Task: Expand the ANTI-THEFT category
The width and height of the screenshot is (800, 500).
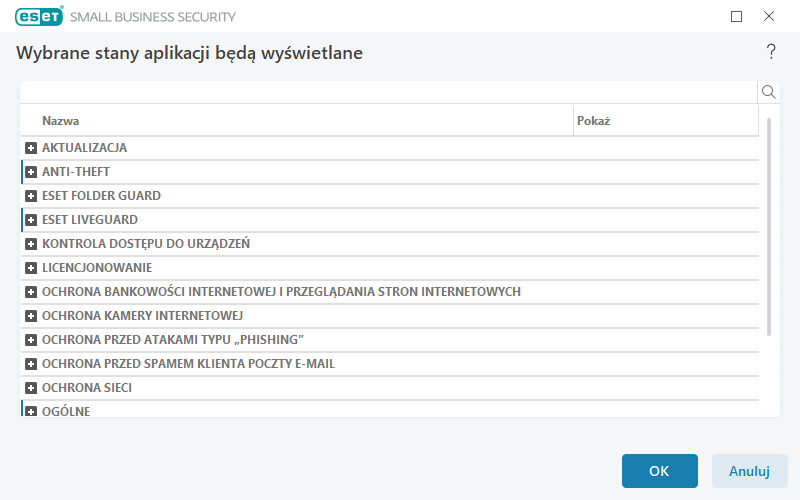Action: click(31, 172)
